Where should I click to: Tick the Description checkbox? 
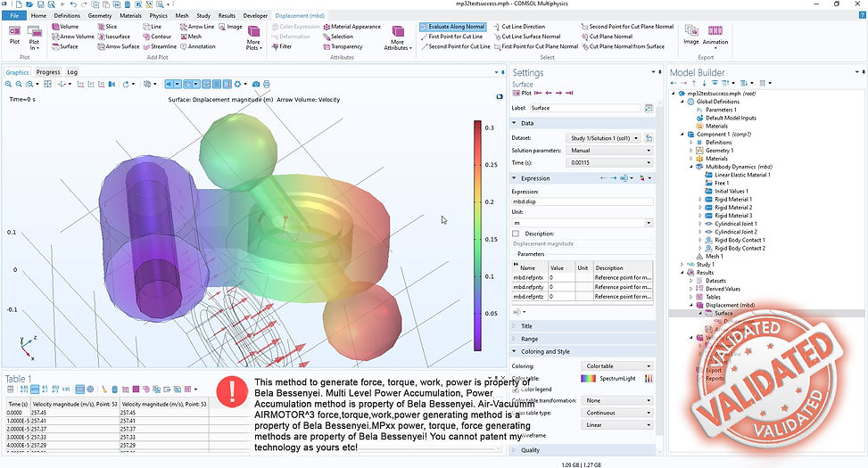pyautogui.click(x=516, y=234)
